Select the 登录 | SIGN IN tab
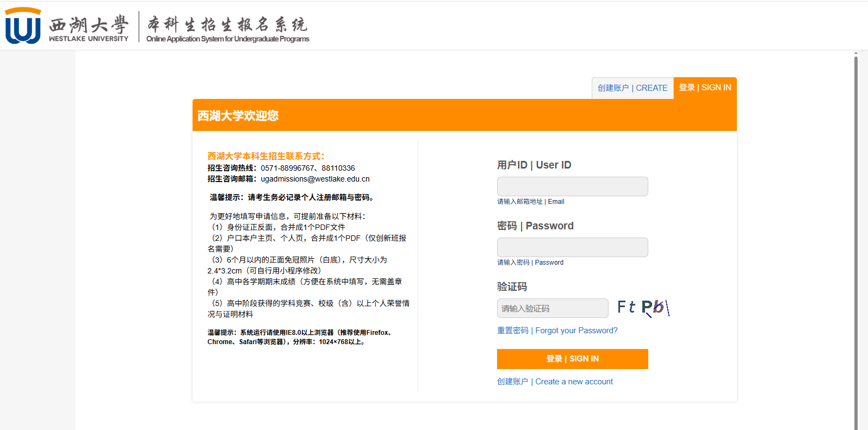 tap(705, 88)
